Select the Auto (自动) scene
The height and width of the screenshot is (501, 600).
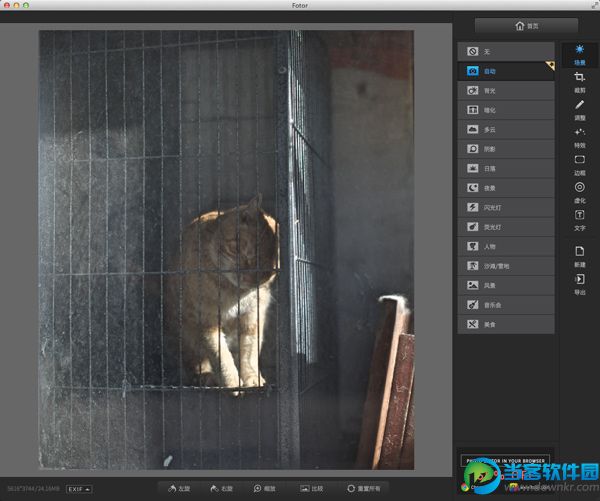pyautogui.click(x=505, y=71)
